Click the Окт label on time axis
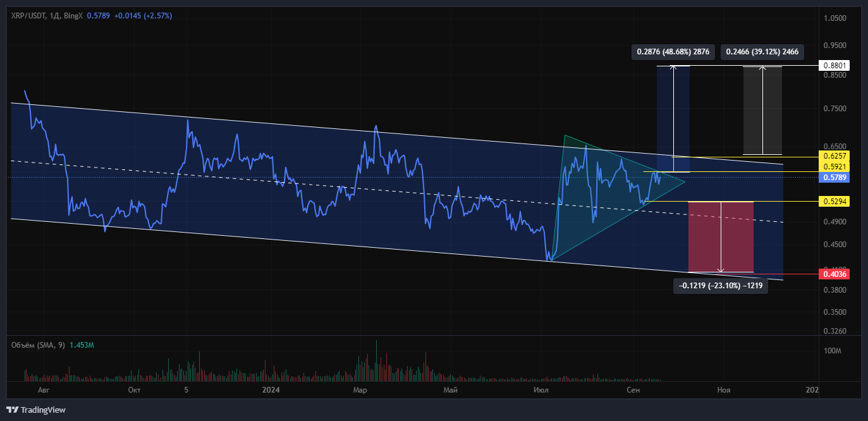Viewport: 868px width, 421px height. (134, 391)
